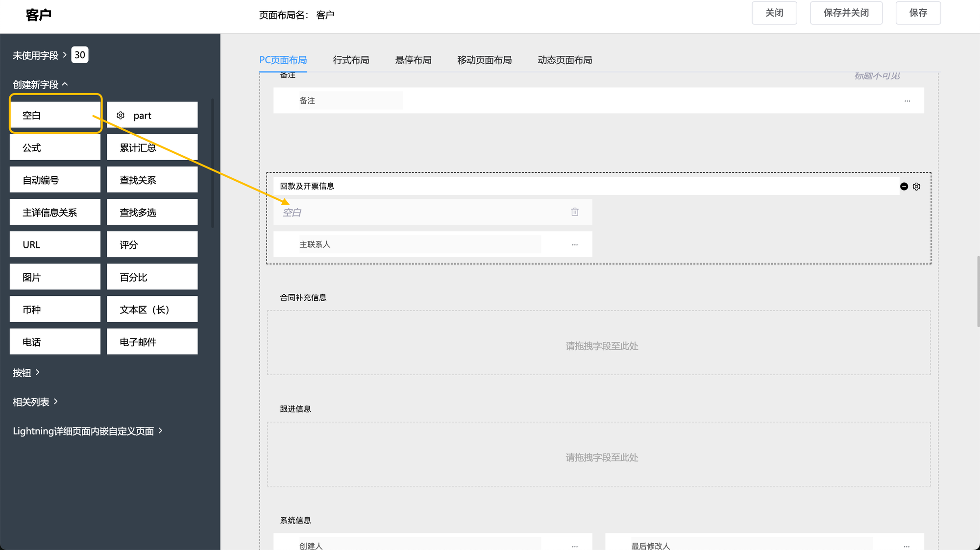The width and height of the screenshot is (980, 550).
Task: Select the 公式 field type tile
Action: tap(55, 147)
